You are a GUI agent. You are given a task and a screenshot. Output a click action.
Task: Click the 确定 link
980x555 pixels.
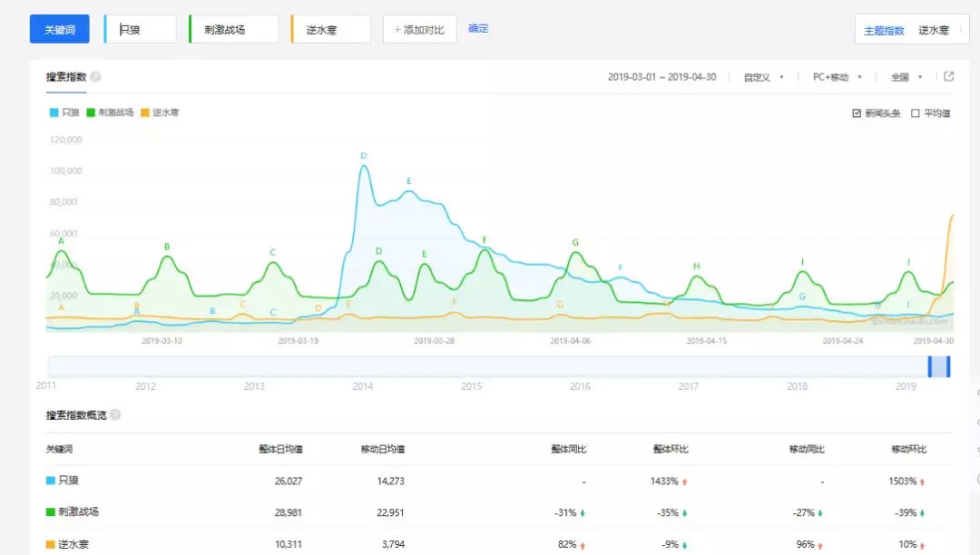pos(478,29)
